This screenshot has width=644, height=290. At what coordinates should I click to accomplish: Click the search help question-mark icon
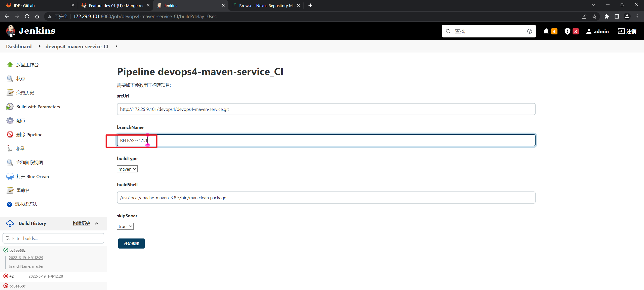pos(530,31)
